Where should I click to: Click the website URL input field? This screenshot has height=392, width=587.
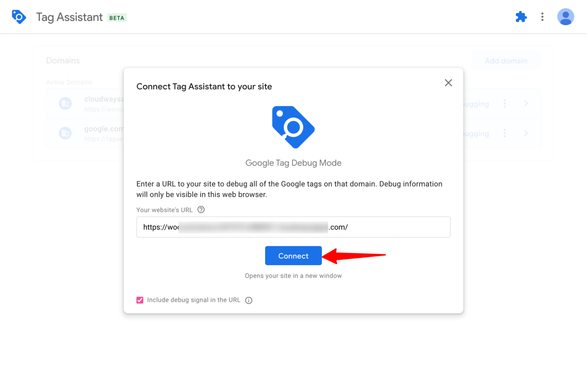coord(293,227)
